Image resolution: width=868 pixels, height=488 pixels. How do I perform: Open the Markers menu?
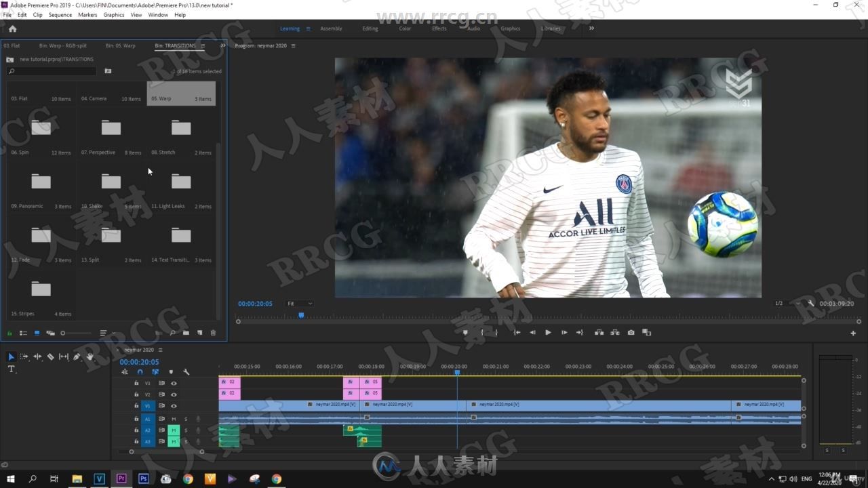click(87, 14)
